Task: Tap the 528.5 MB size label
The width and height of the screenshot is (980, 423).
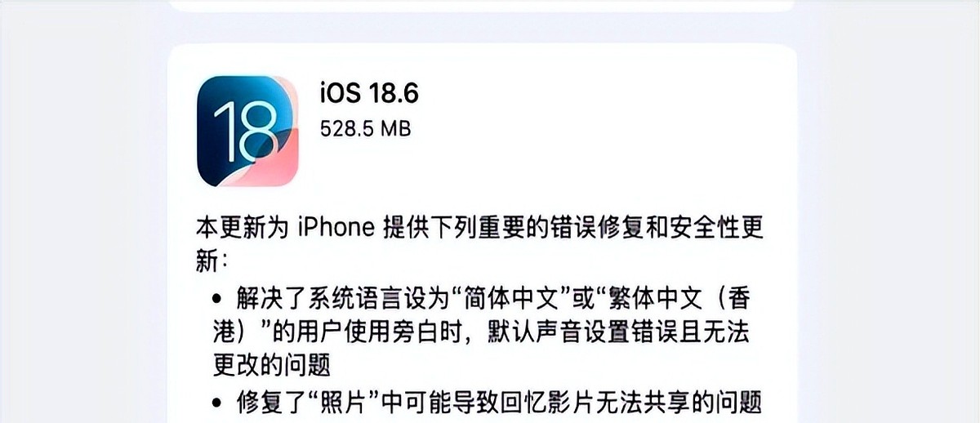Action: (365, 129)
